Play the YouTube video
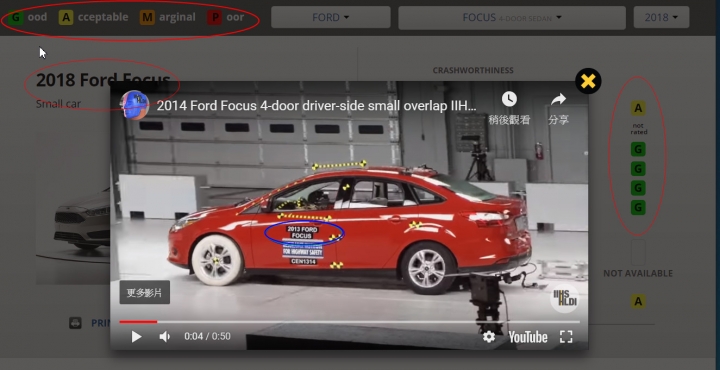The width and height of the screenshot is (720, 370). [136, 336]
